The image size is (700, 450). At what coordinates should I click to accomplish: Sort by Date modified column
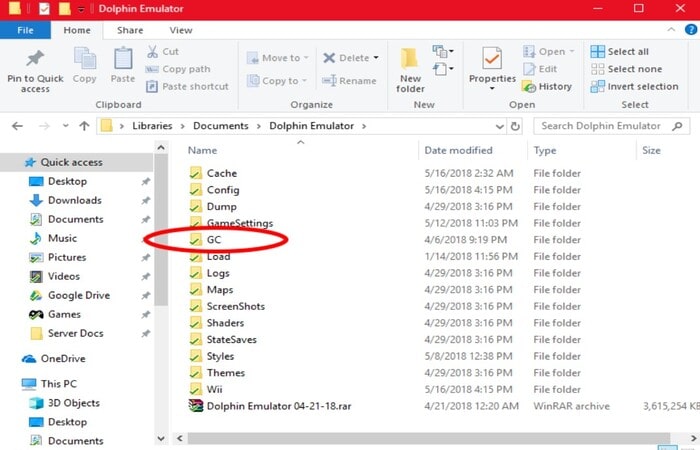458,150
